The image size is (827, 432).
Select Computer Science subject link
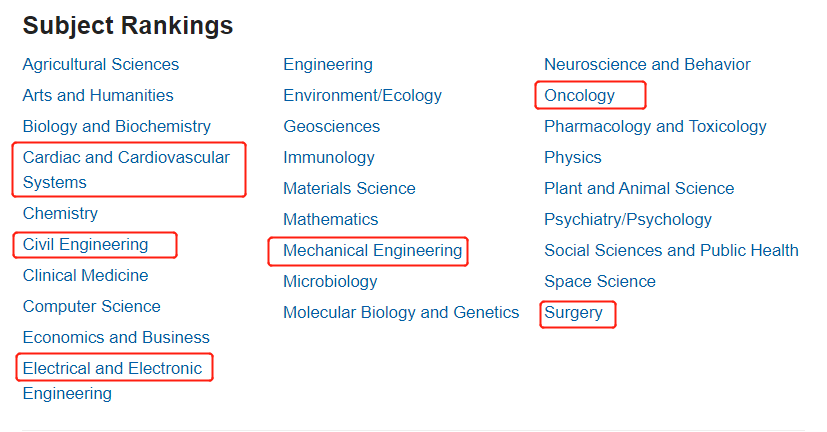pos(92,306)
